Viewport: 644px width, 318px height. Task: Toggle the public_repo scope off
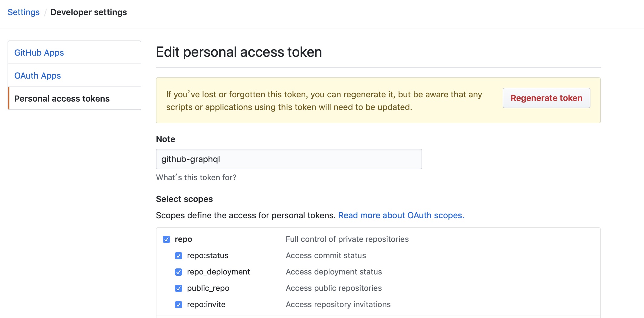178,288
